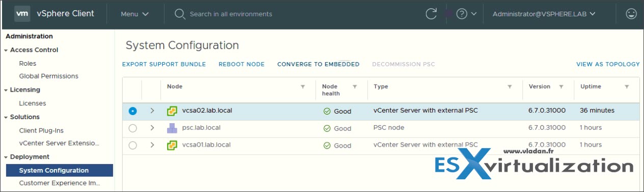
Task: Click Version 6.7.0.31000 of psc.lab.local row
Action: point(547,128)
